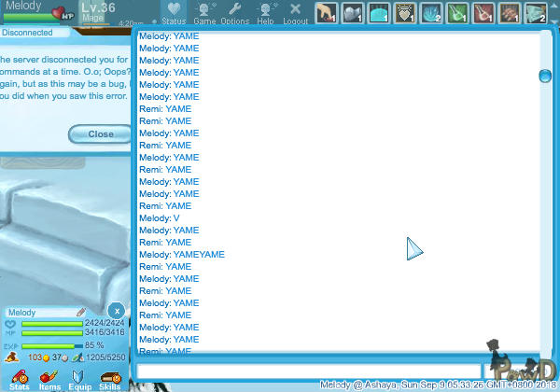Click the "Melody: YAMEYAME" chat message
560x392 pixels.
[181, 254]
